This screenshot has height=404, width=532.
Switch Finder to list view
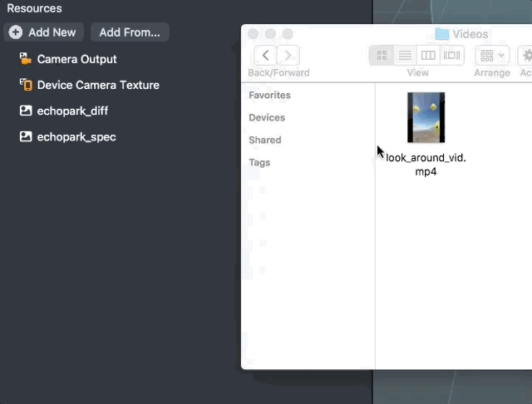tap(405, 55)
